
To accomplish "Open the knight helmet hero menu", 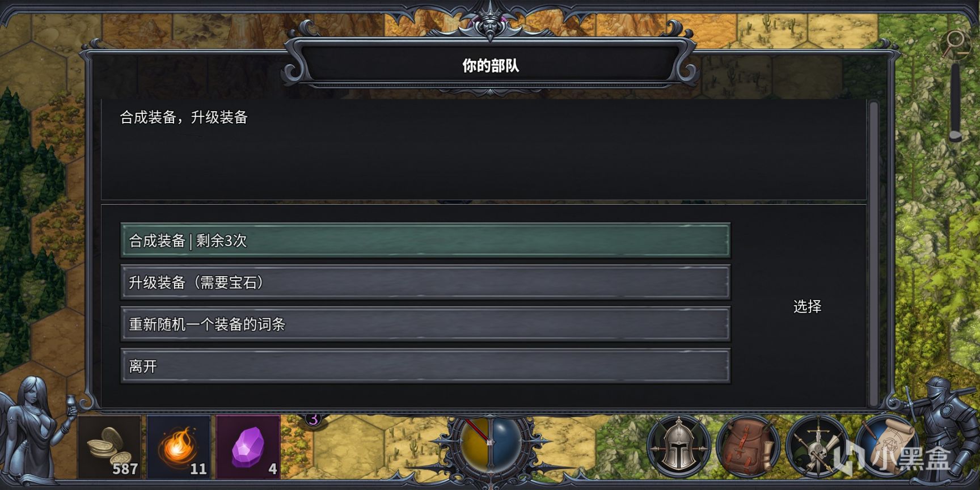I will pyautogui.click(x=678, y=446).
